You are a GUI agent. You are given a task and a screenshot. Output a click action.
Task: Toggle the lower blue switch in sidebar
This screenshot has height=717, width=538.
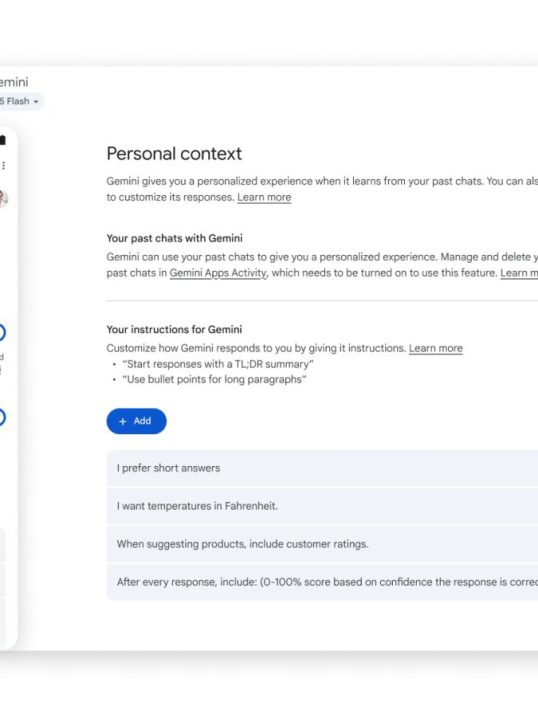point(2,417)
